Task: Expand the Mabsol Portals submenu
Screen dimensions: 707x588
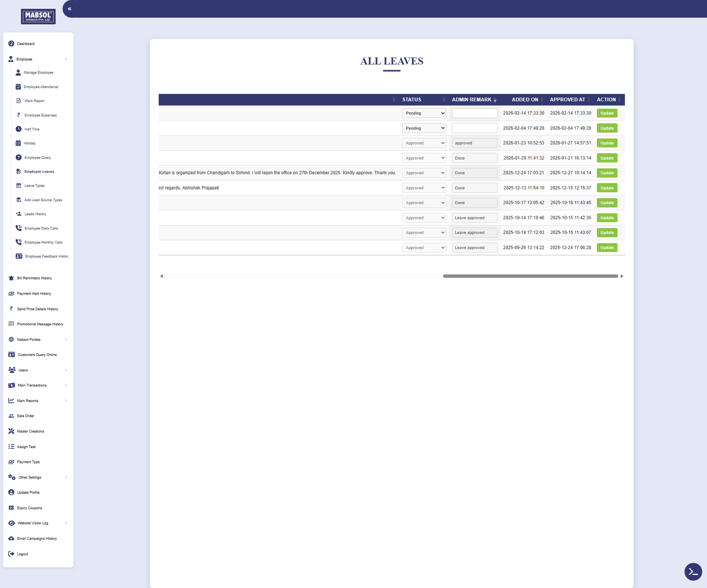Action: click(x=66, y=340)
